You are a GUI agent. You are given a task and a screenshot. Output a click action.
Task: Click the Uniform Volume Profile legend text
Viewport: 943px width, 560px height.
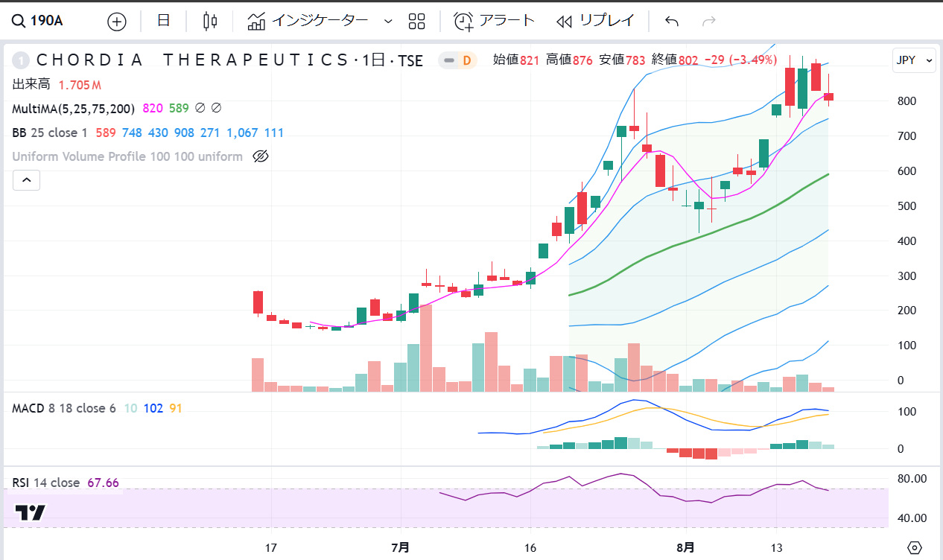click(x=127, y=156)
